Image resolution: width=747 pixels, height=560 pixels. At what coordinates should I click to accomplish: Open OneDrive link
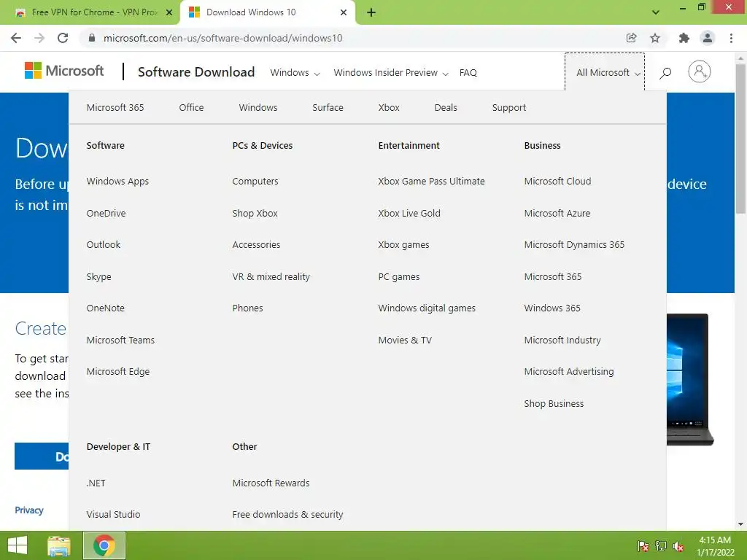(x=107, y=214)
